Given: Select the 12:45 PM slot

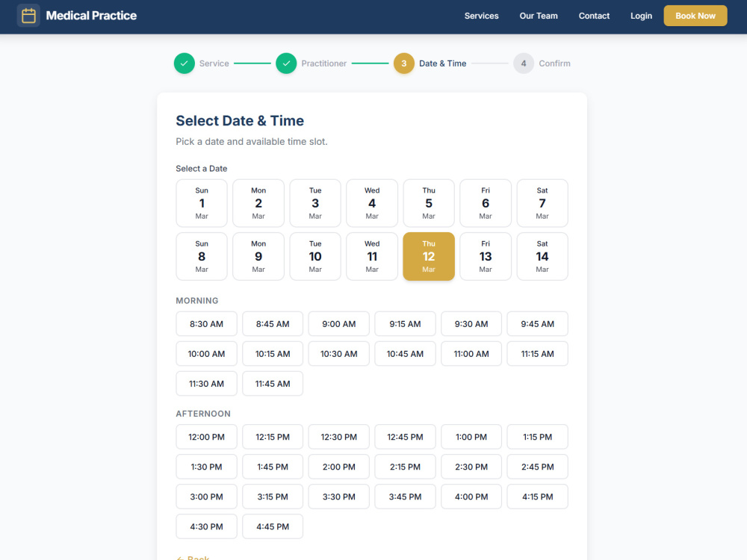Looking at the screenshot, I should (405, 437).
